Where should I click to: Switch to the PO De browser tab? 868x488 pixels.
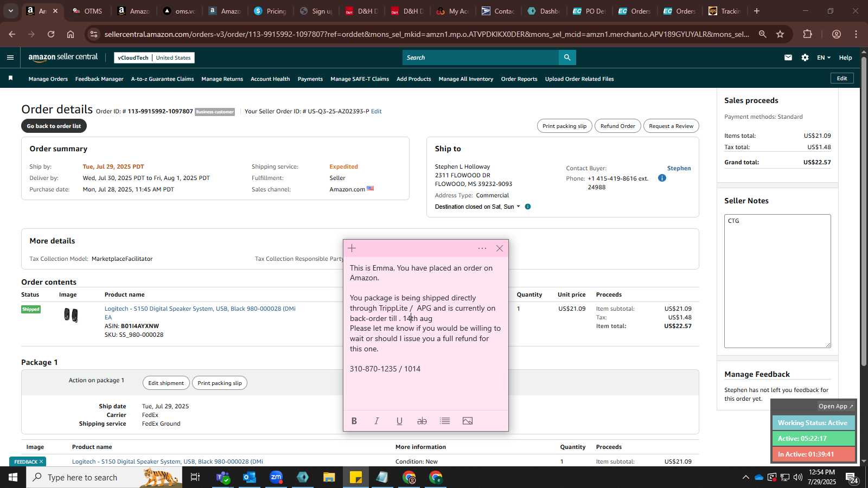(x=590, y=11)
